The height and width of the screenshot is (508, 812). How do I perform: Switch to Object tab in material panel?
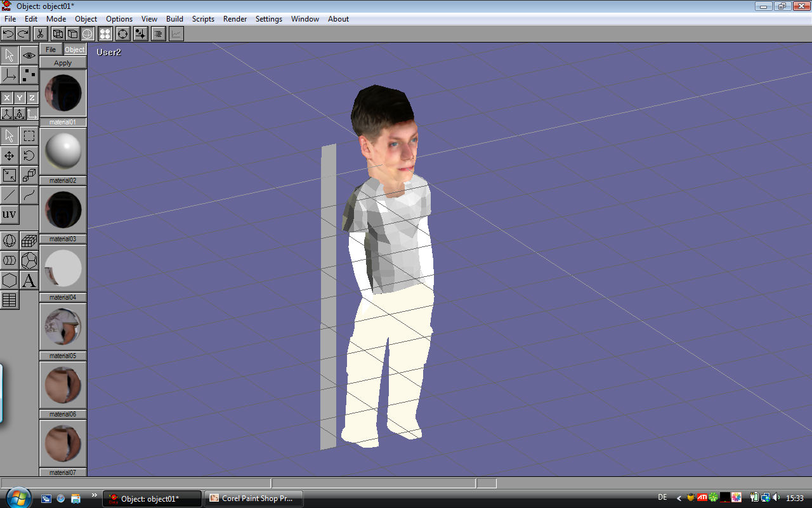point(75,50)
